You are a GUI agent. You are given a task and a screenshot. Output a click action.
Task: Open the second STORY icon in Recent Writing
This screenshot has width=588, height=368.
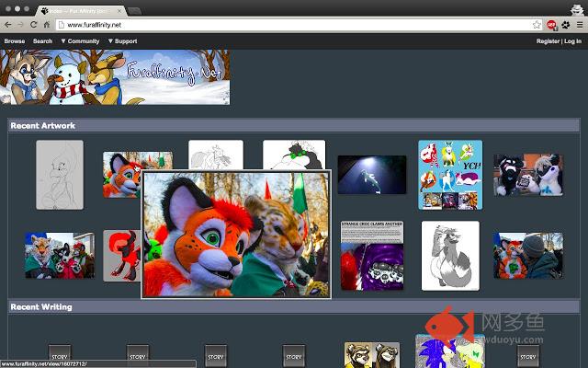click(138, 356)
